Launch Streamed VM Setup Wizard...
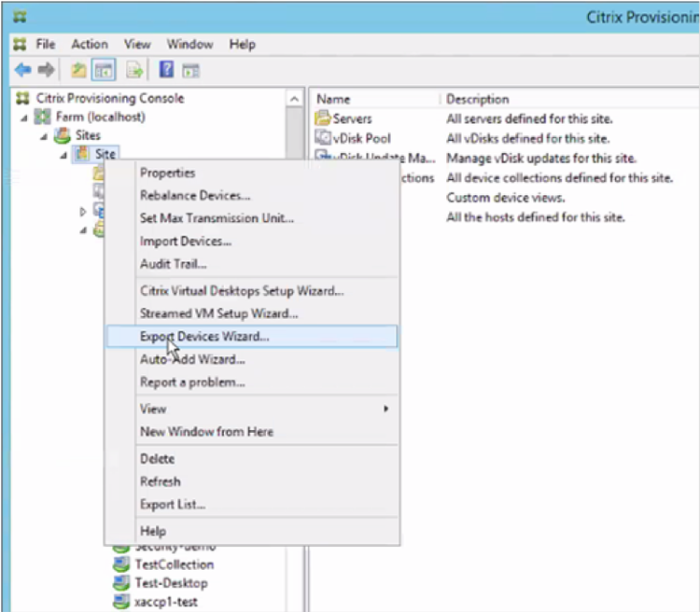This screenshot has height=612, width=700. (252, 313)
